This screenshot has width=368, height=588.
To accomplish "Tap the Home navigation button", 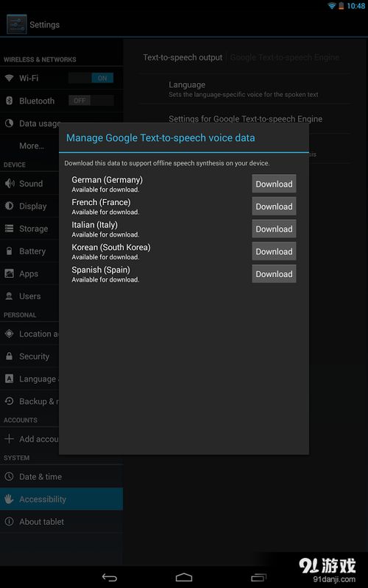I will [184, 577].
